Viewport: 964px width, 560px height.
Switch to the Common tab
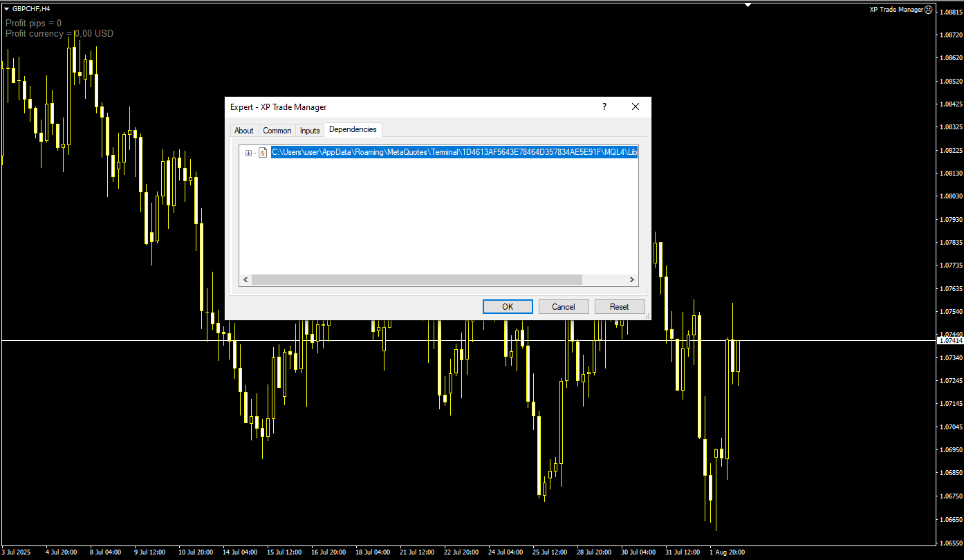click(x=277, y=130)
